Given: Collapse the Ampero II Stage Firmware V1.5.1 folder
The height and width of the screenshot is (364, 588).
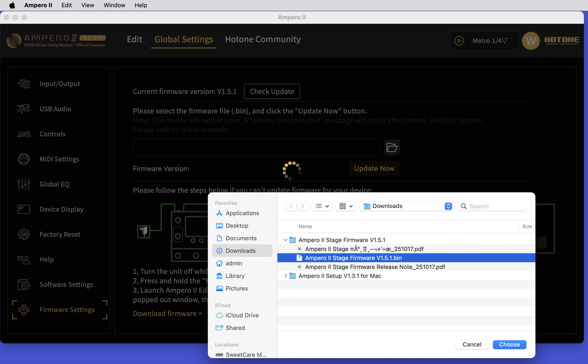Looking at the screenshot, I should click(286, 240).
